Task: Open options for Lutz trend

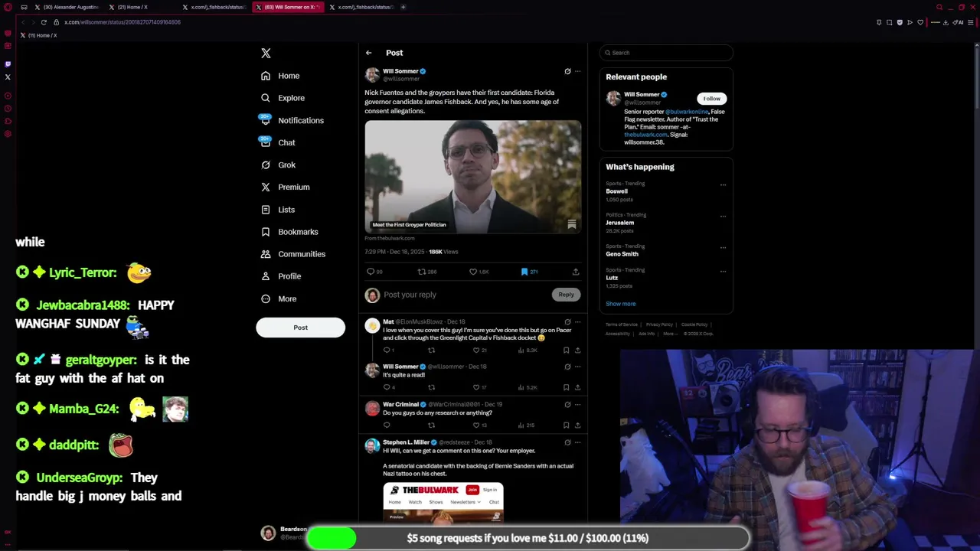Action: (723, 271)
